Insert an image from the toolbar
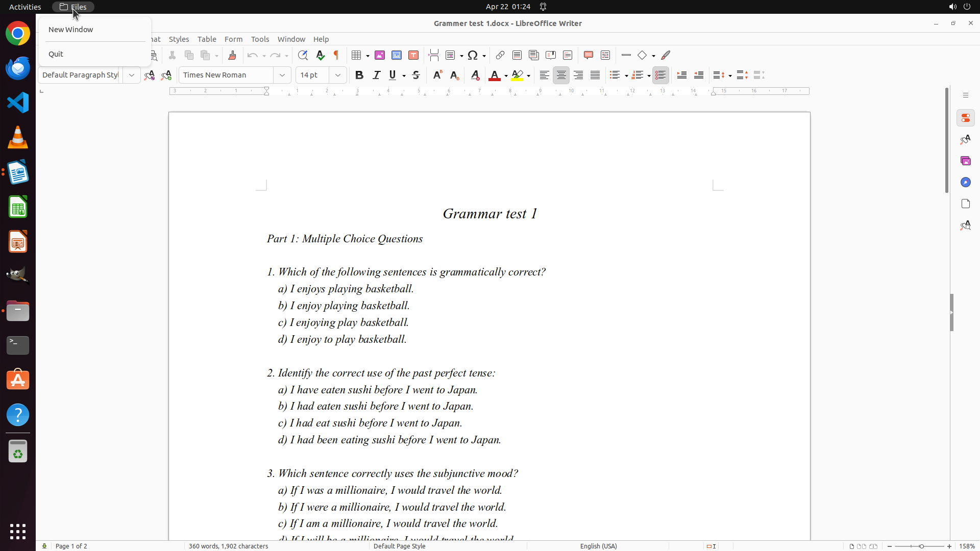Viewport: 980px width, 551px height. point(380,55)
